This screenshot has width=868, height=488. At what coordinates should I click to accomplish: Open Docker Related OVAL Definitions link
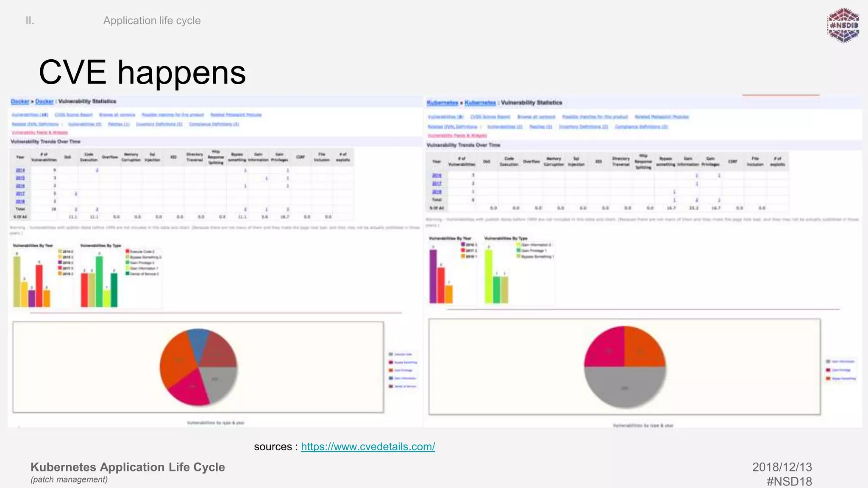tap(35, 124)
